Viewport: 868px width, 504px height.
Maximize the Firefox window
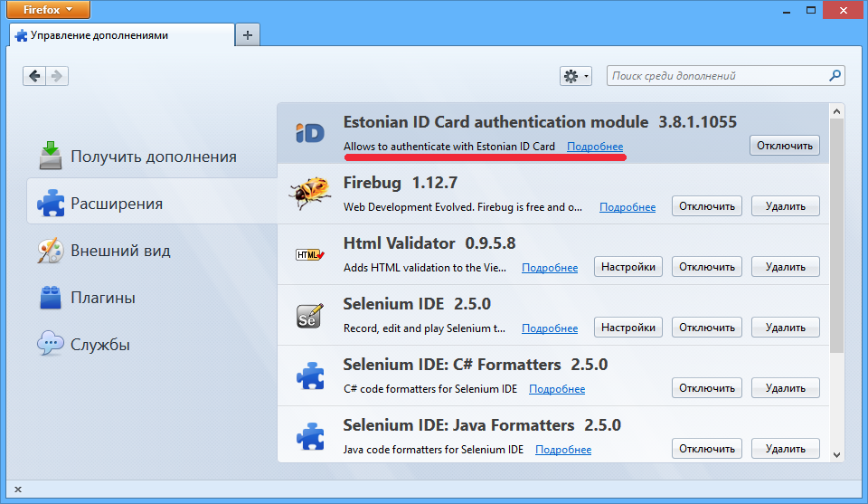[810, 11]
